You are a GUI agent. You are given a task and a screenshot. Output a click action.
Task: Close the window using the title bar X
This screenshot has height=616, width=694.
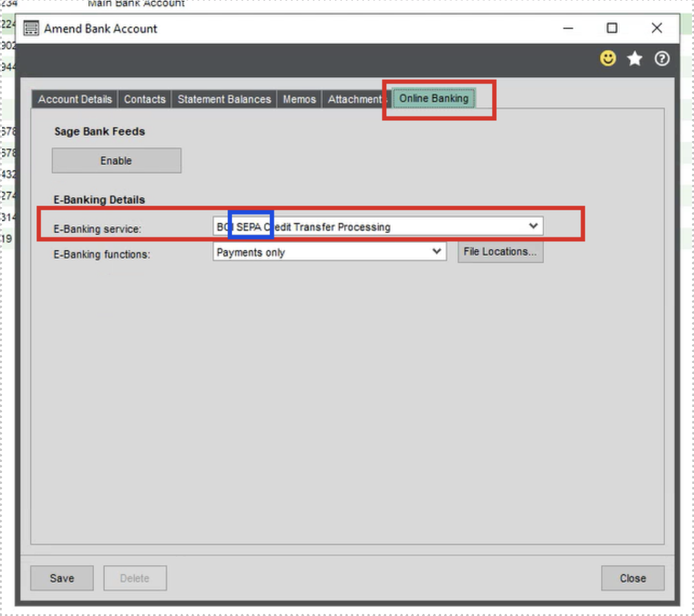click(657, 28)
